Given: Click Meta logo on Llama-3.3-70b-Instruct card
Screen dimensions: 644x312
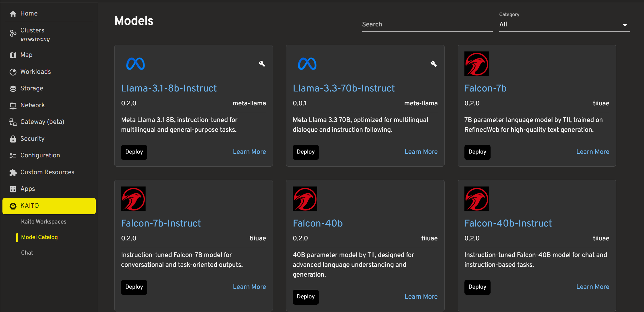Looking at the screenshot, I should 307,64.
